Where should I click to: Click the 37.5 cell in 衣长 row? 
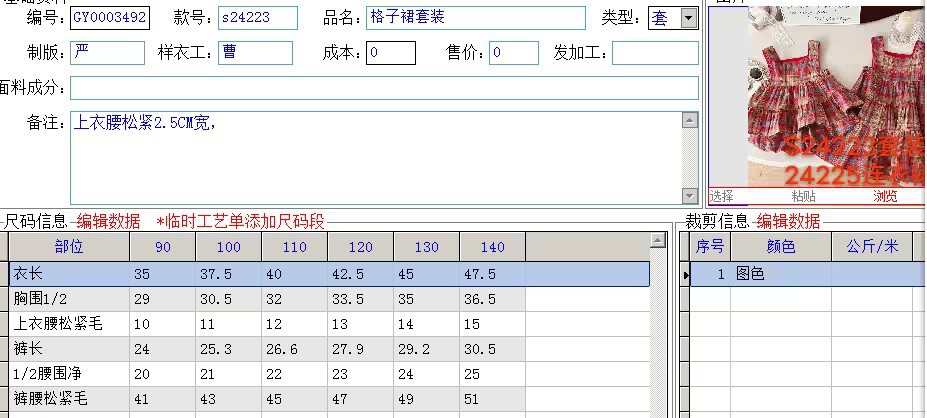click(x=229, y=274)
